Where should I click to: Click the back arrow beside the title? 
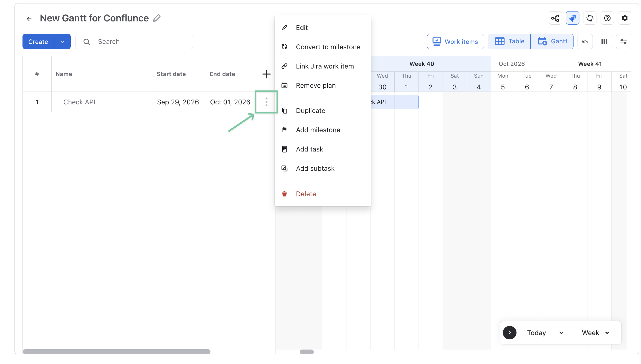click(29, 19)
